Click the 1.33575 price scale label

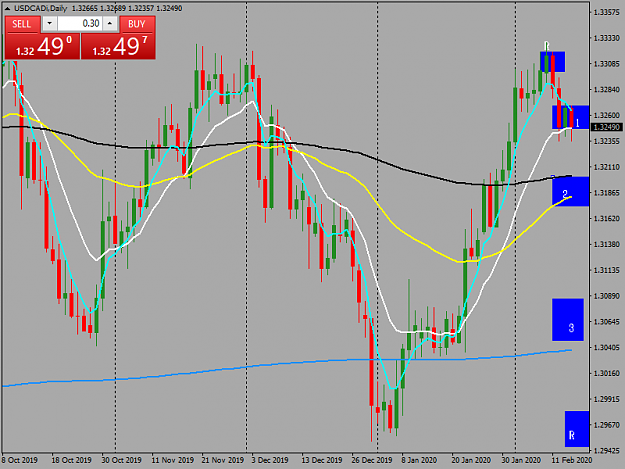point(606,12)
